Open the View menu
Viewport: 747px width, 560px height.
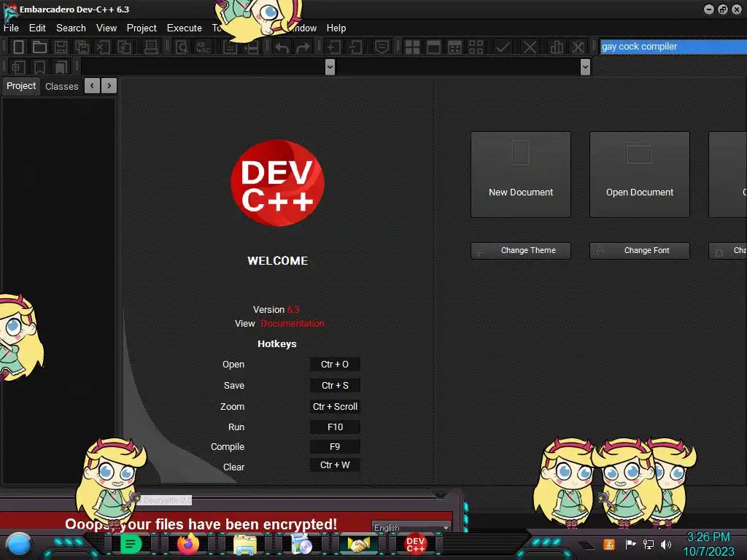(107, 28)
